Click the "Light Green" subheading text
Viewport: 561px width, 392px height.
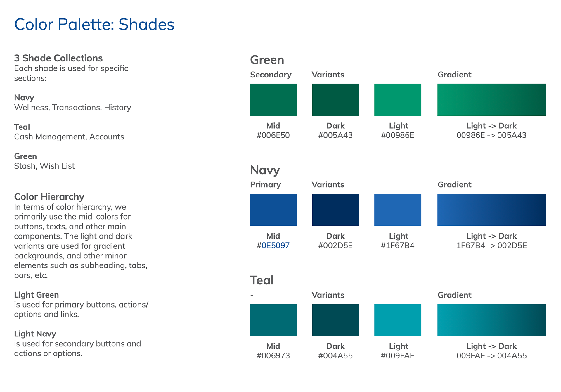[37, 295]
